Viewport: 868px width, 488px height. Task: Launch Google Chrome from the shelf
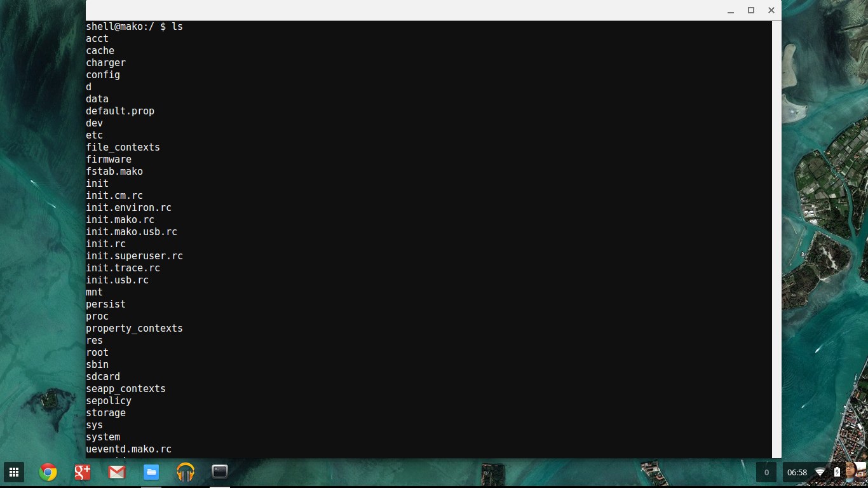click(48, 472)
